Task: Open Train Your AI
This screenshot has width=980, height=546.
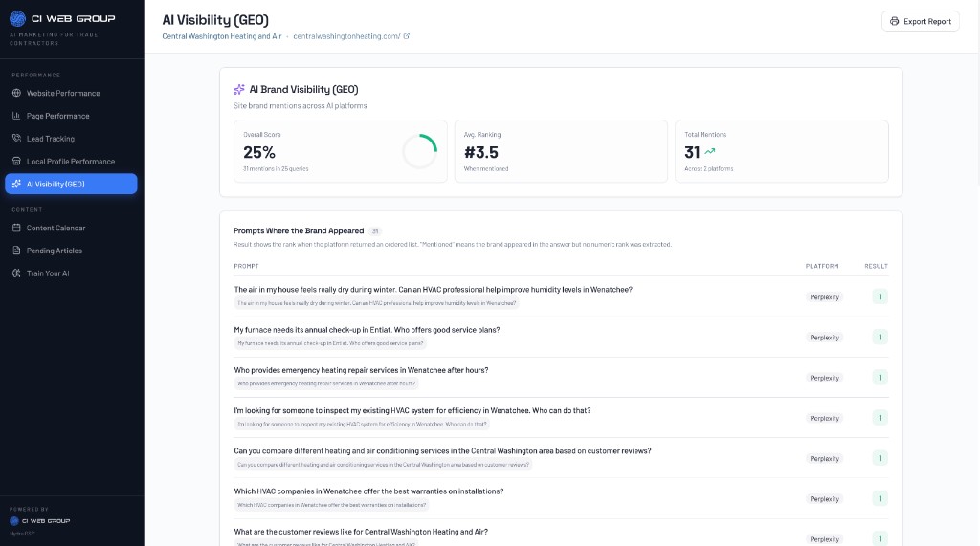Action: pyautogui.click(x=71, y=273)
